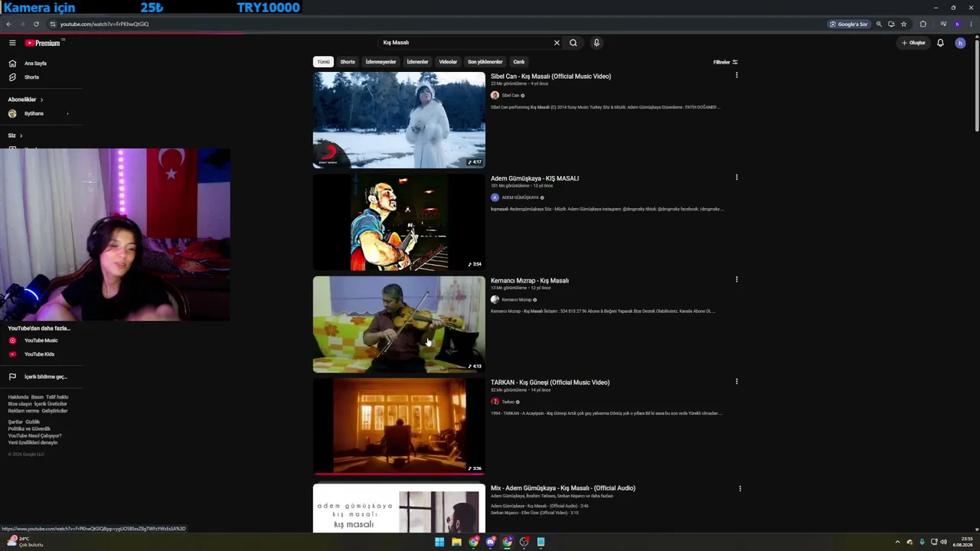
Task: Start voice search with microphone
Action: 596,43
